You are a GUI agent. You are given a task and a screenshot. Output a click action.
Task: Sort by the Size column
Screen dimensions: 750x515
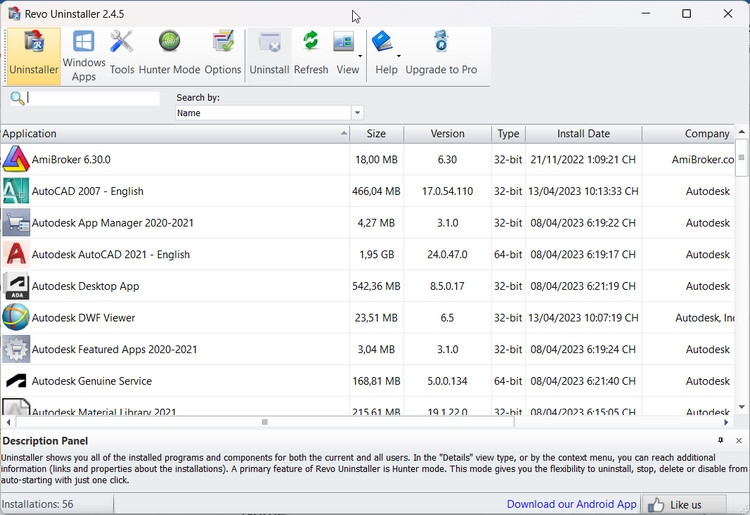[x=376, y=134]
